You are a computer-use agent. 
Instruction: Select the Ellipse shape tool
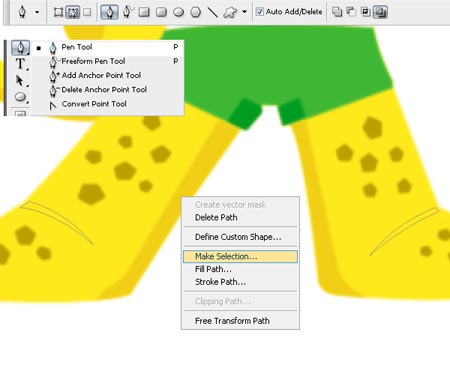(179, 13)
